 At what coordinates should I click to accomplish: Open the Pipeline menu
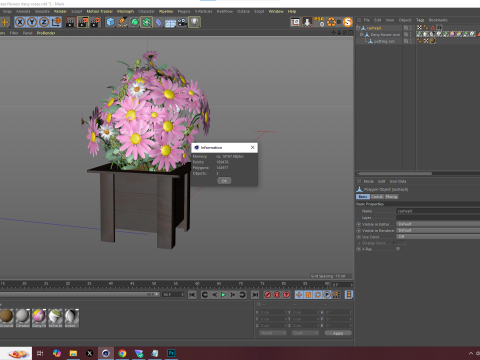click(166, 11)
